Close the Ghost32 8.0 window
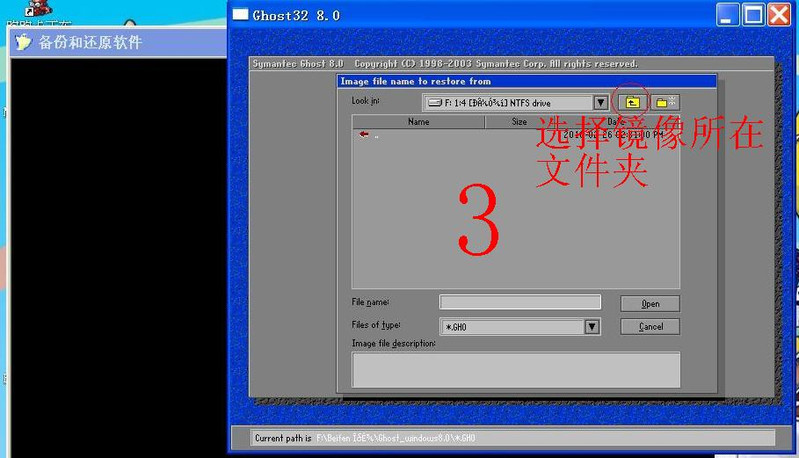799x458 pixels. 779,15
